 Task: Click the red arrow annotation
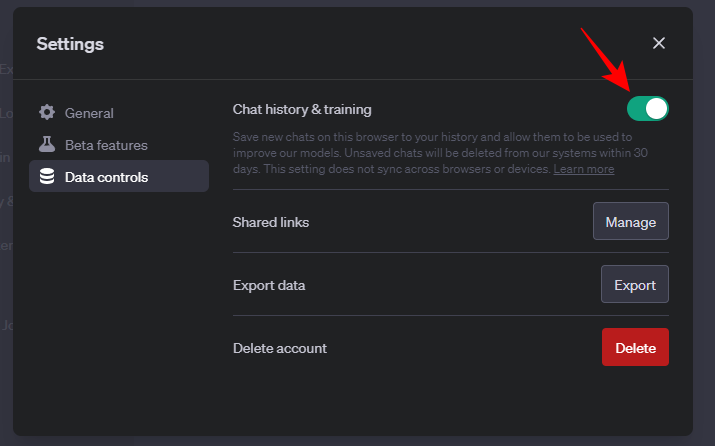click(606, 61)
